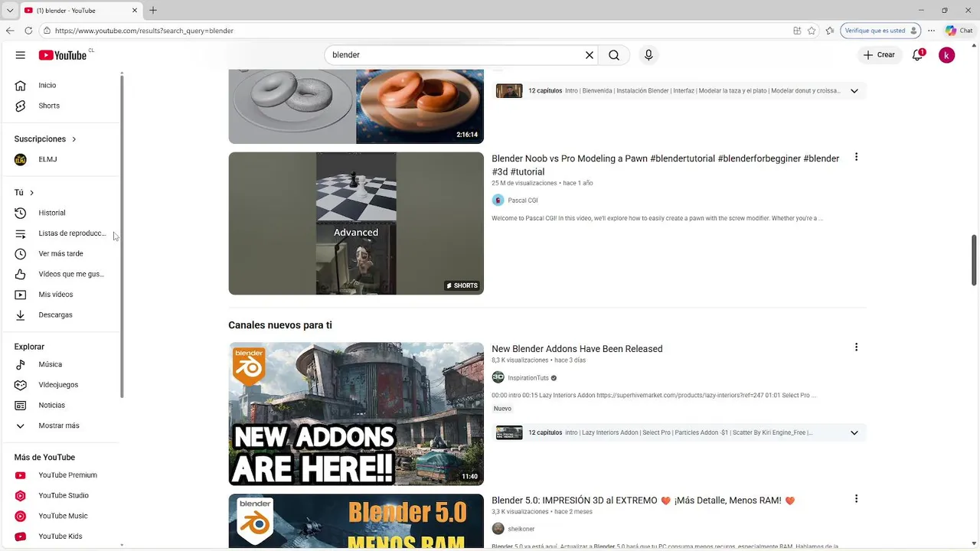This screenshot has height=551, width=980.
Task: Click the page vertical scrollbar
Action: point(975,260)
